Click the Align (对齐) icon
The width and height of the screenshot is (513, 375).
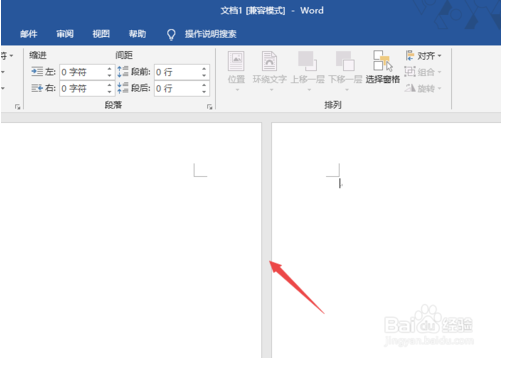click(x=410, y=55)
